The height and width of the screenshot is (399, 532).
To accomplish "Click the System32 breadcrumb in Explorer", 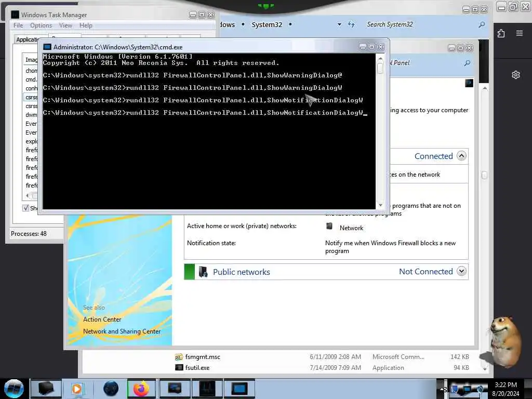I will pos(267,24).
